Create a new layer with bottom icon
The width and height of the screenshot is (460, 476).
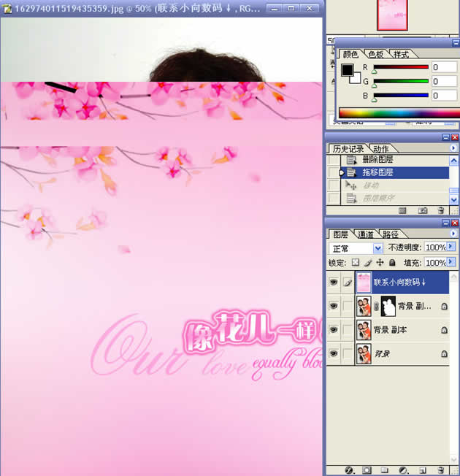tap(423, 470)
